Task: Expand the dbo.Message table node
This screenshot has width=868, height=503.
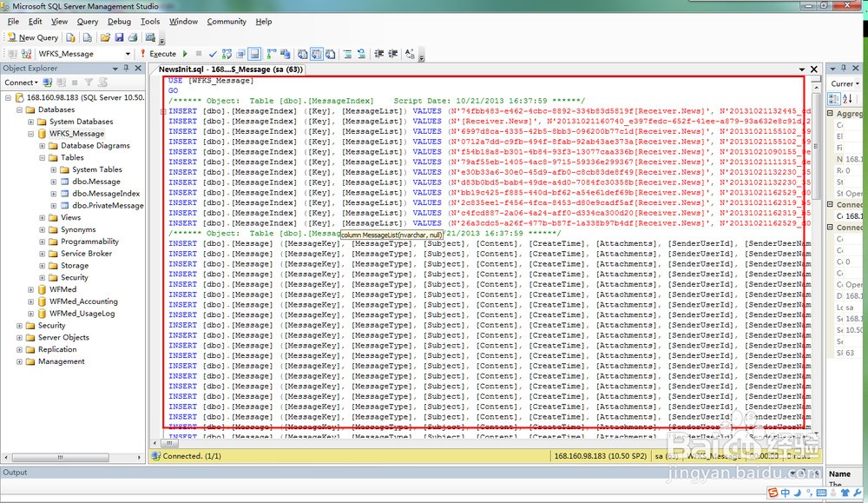Action: click(54, 182)
